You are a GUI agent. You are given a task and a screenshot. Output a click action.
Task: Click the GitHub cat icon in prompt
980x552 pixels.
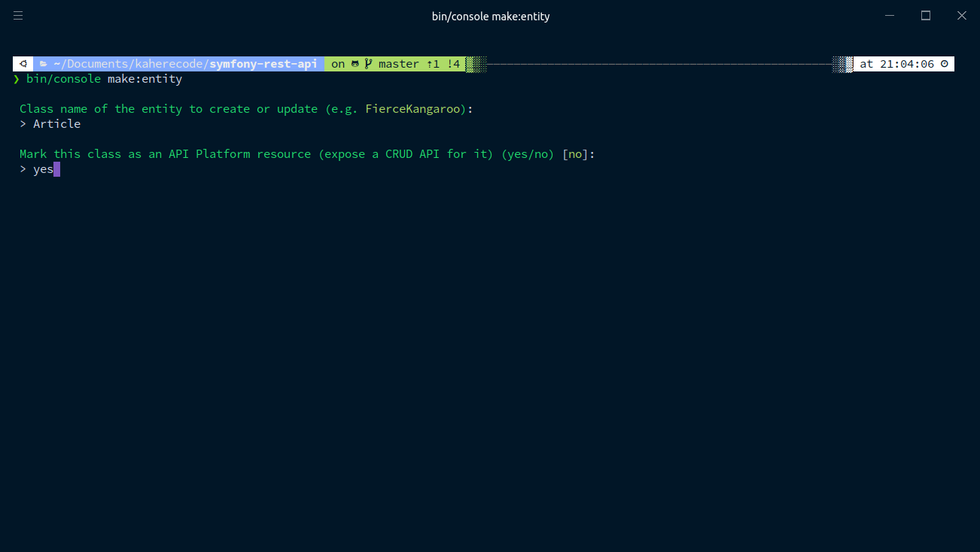click(355, 64)
